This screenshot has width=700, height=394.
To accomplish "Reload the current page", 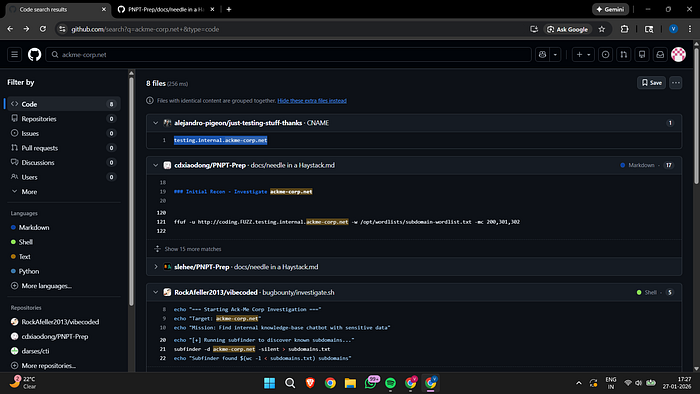I will [43, 29].
